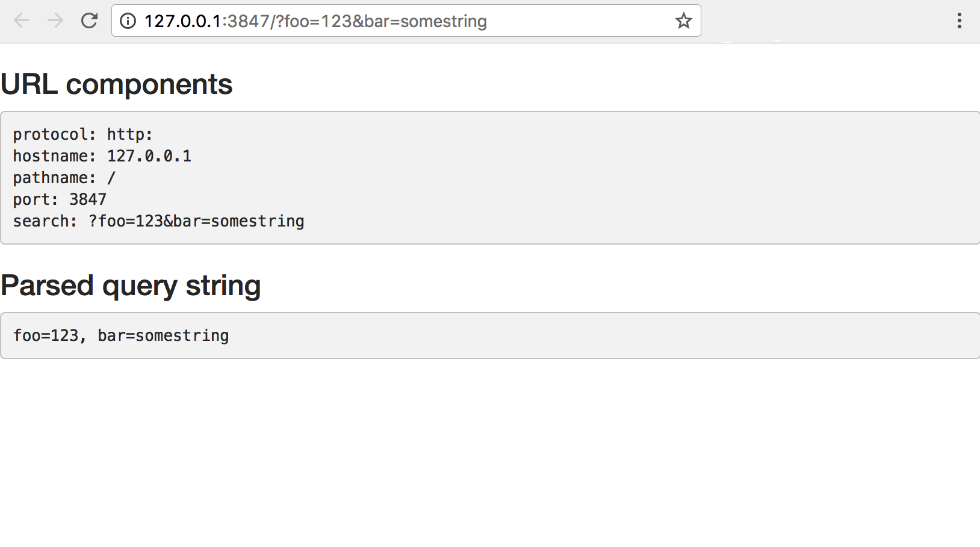The height and width of the screenshot is (547, 980).
Task: Click the hostname 127.0.0.1 text
Action: [x=149, y=155]
